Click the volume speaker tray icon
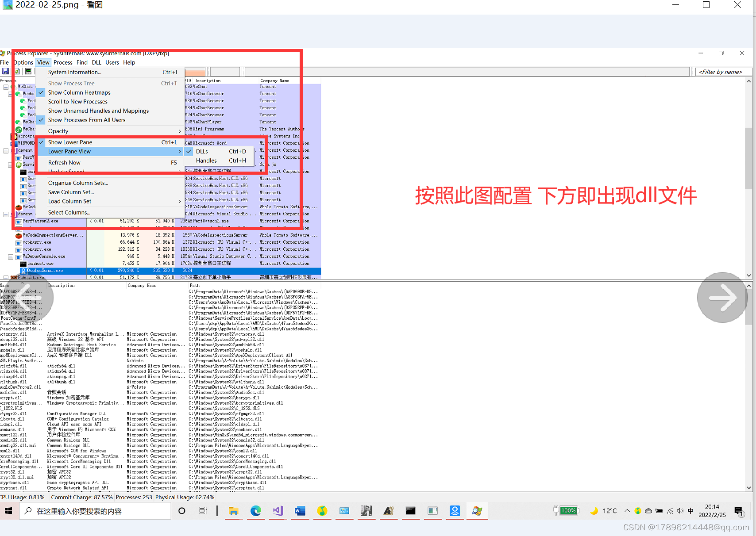This screenshot has height=536, width=756. click(x=680, y=511)
